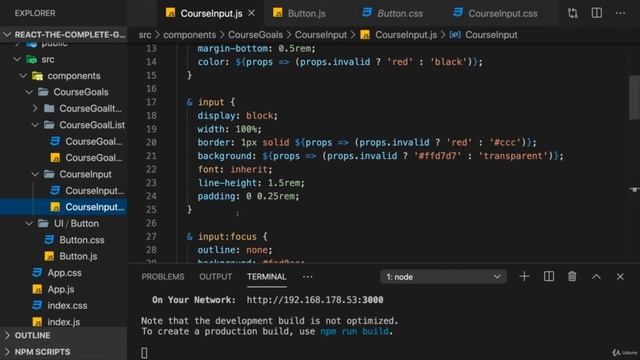
Task: Click the JS icon beside index.js
Action: click(x=37, y=322)
